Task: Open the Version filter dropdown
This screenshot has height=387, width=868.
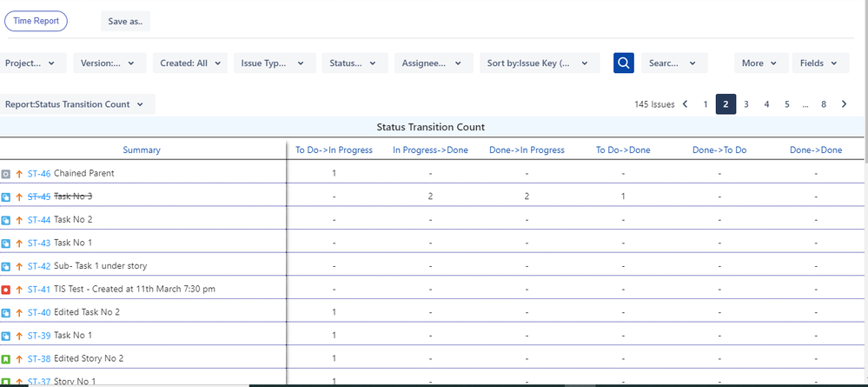Action: [109, 63]
